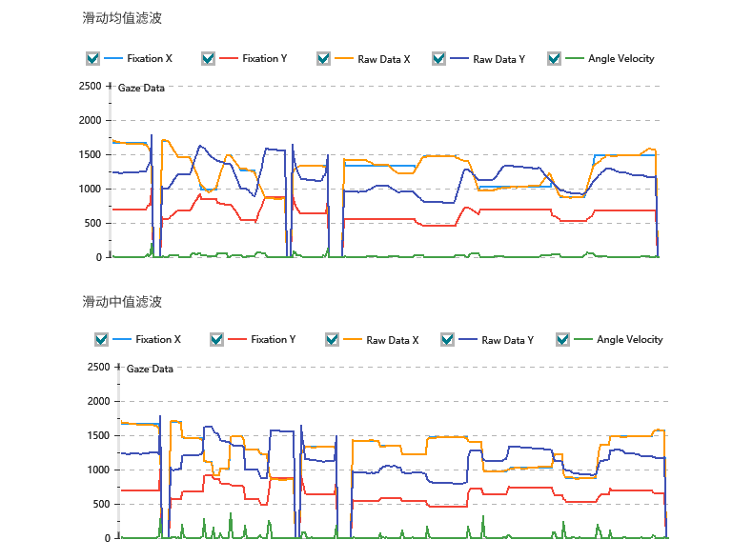Click the orange Raw Data X swatch in top legend
The width and height of the screenshot is (753, 560).
[343, 59]
